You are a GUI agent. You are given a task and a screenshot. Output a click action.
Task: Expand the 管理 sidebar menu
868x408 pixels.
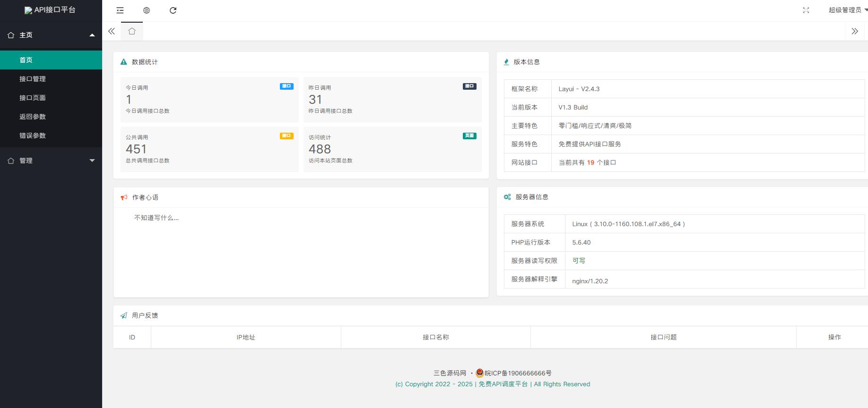pyautogui.click(x=51, y=161)
